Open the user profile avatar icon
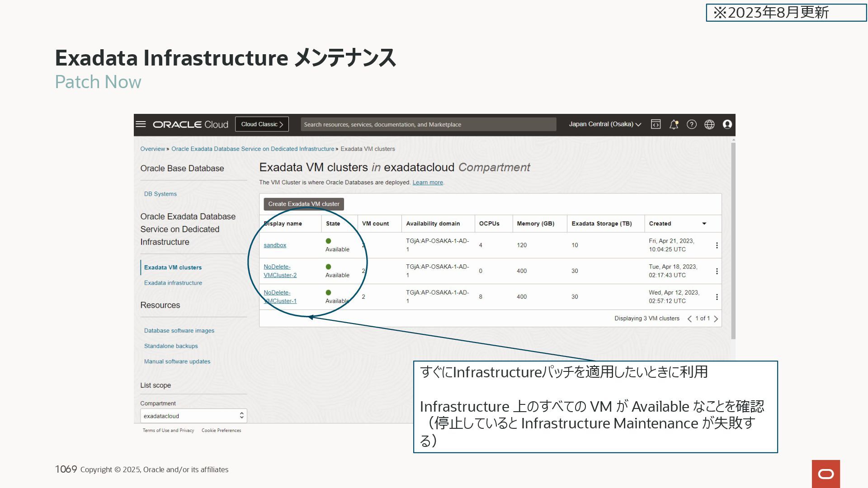Screen dimensions: 868x488 [727, 124]
